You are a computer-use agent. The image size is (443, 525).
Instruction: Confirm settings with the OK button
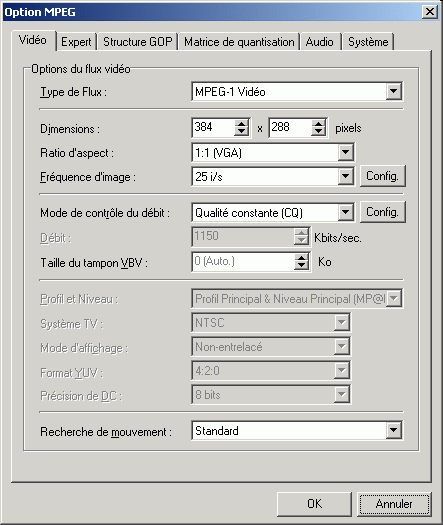click(314, 504)
